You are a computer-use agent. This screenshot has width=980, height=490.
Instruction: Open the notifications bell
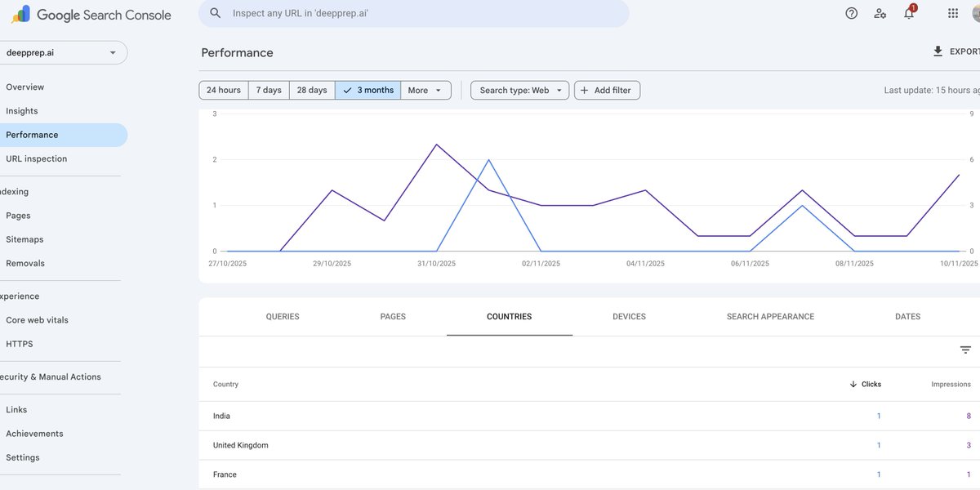(x=909, y=12)
